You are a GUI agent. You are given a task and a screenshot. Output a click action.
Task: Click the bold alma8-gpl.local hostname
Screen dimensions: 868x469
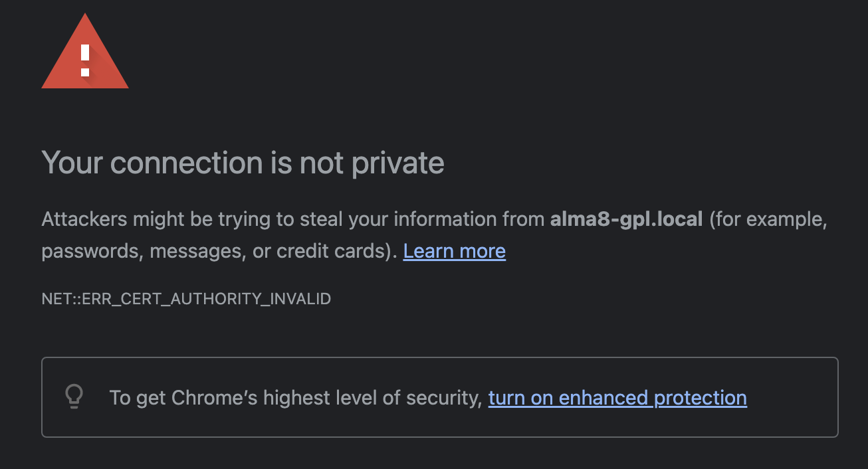(626, 219)
